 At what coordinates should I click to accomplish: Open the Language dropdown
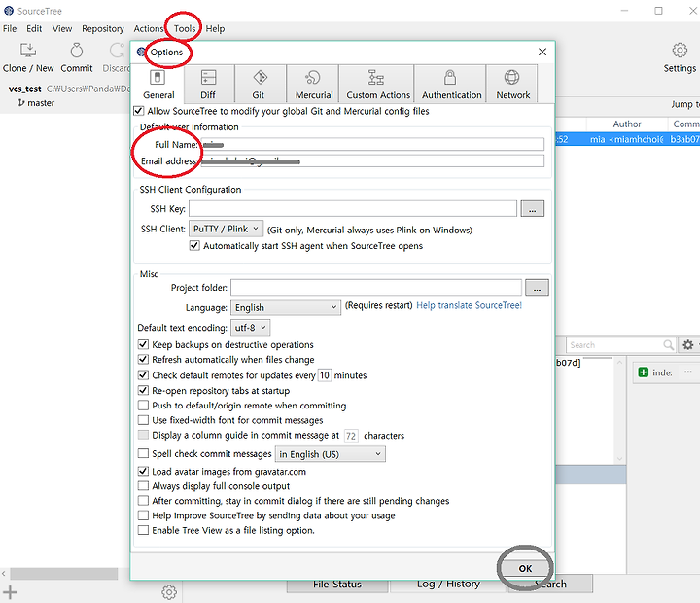(286, 307)
